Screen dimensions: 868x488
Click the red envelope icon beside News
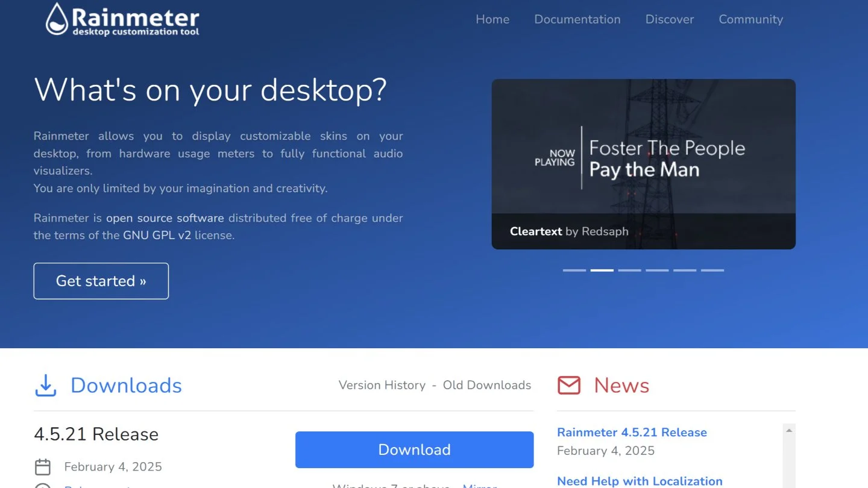pyautogui.click(x=569, y=386)
